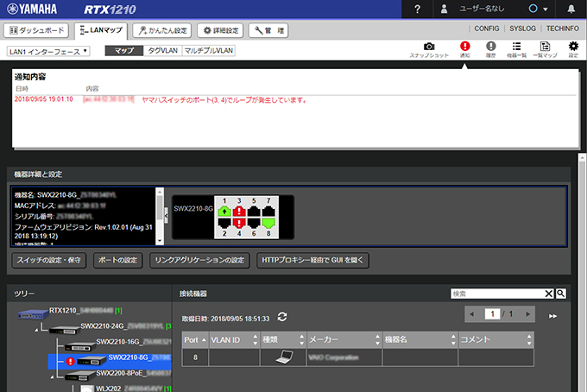The image size is (587, 392).
Task: Select red loop port 4
Action: (239, 223)
